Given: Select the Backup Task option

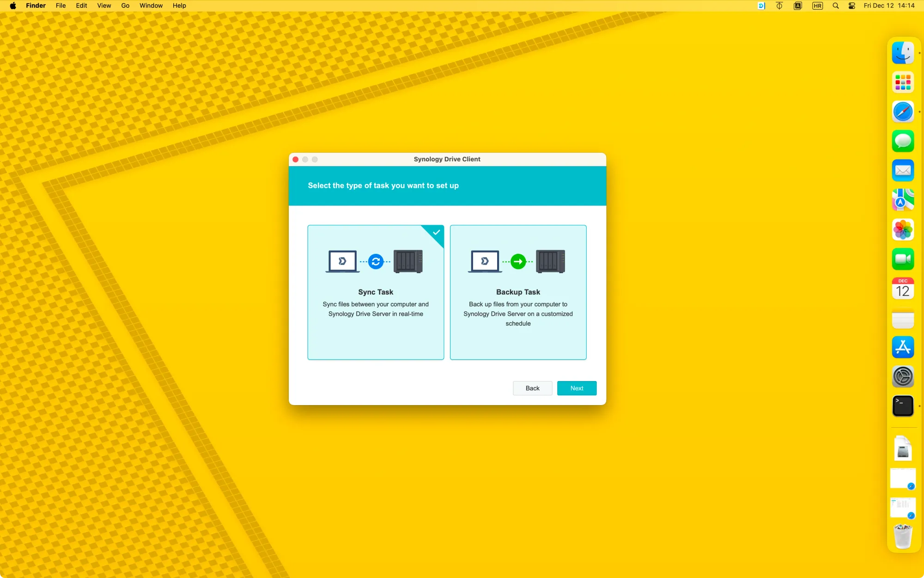Looking at the screenshot, I should click(x=518, y=292).
